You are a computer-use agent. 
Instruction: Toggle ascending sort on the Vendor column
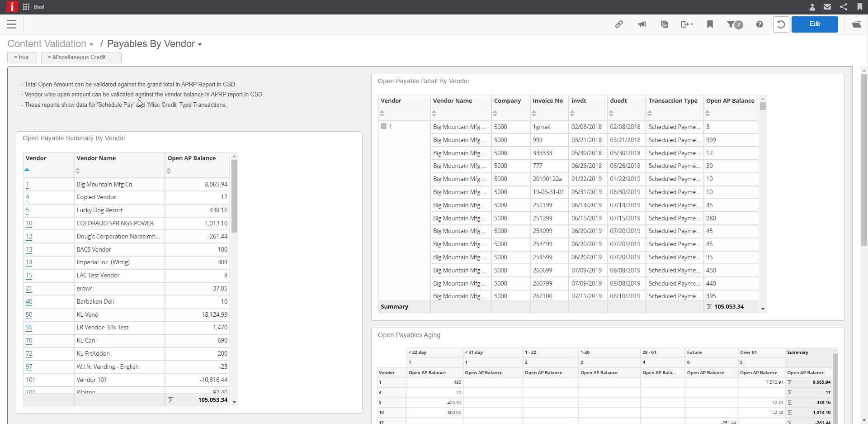pos(27,170)
